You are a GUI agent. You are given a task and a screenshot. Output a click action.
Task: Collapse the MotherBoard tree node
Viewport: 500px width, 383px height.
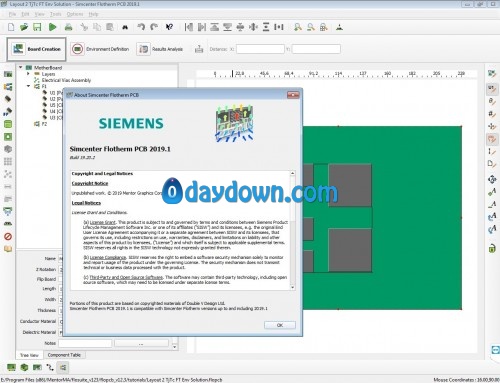point(21,67)
